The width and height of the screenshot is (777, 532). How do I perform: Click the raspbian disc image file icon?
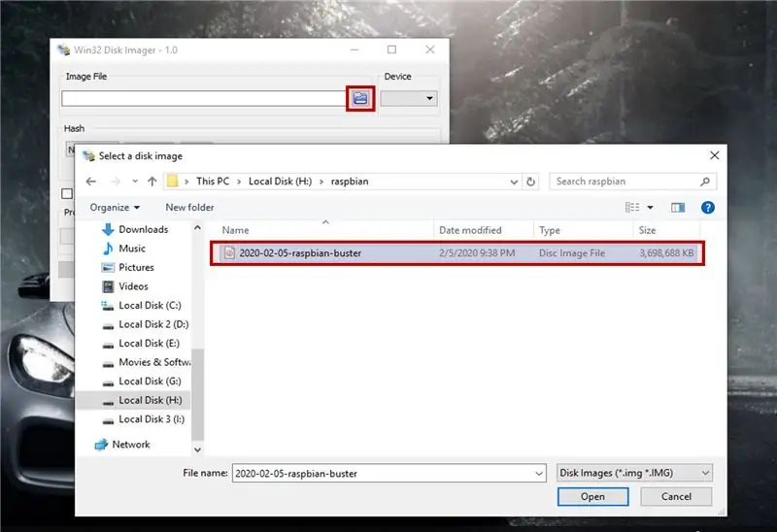point(229,253)
